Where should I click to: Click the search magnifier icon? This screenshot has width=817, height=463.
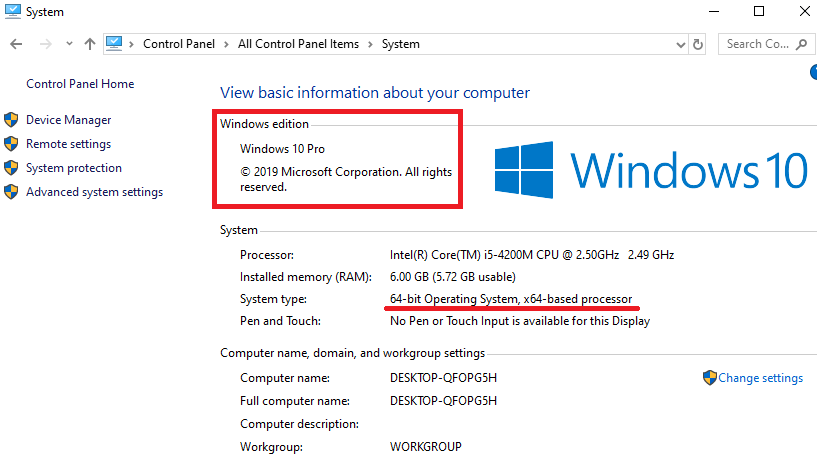802,44
